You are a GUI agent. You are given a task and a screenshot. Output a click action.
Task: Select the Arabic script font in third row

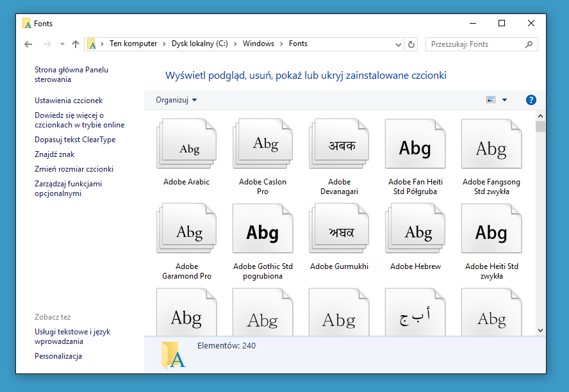coord(415,312)
